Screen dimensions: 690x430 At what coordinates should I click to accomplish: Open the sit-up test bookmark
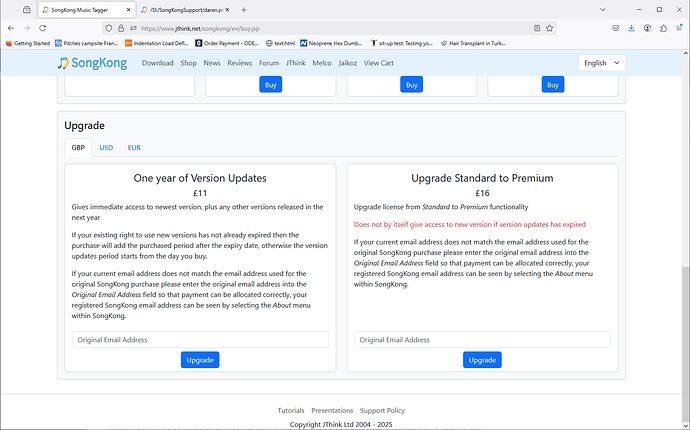(x=401, y=43)
